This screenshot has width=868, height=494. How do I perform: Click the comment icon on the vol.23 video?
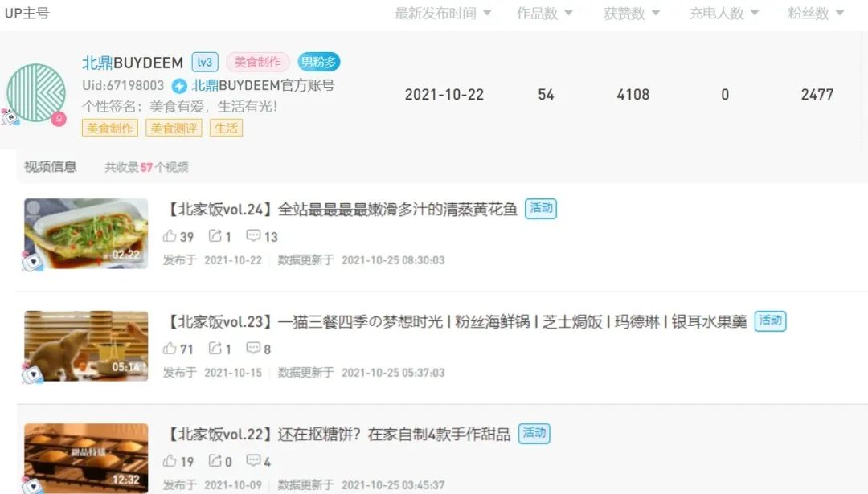tap(253, 348)
